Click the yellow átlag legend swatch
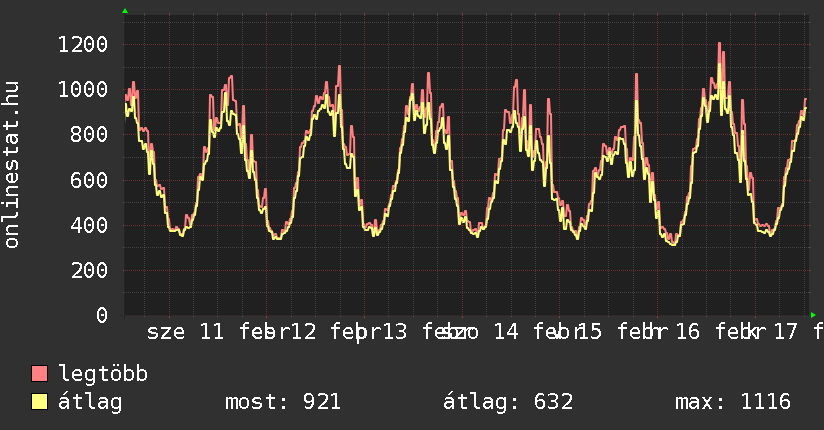 pos(40,402)
